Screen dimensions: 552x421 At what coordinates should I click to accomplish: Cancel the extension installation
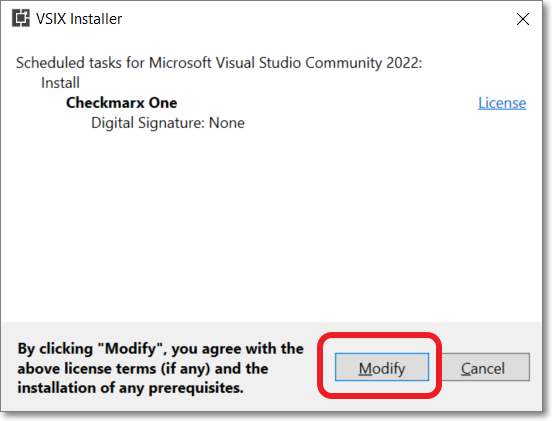pyautogui.click(x=485, y=367)
